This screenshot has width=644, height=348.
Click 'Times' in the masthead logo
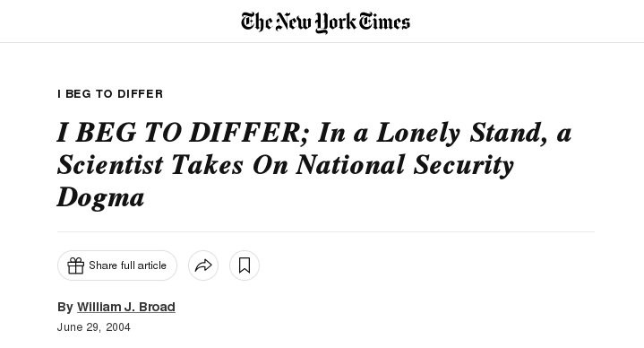(384, 22)
